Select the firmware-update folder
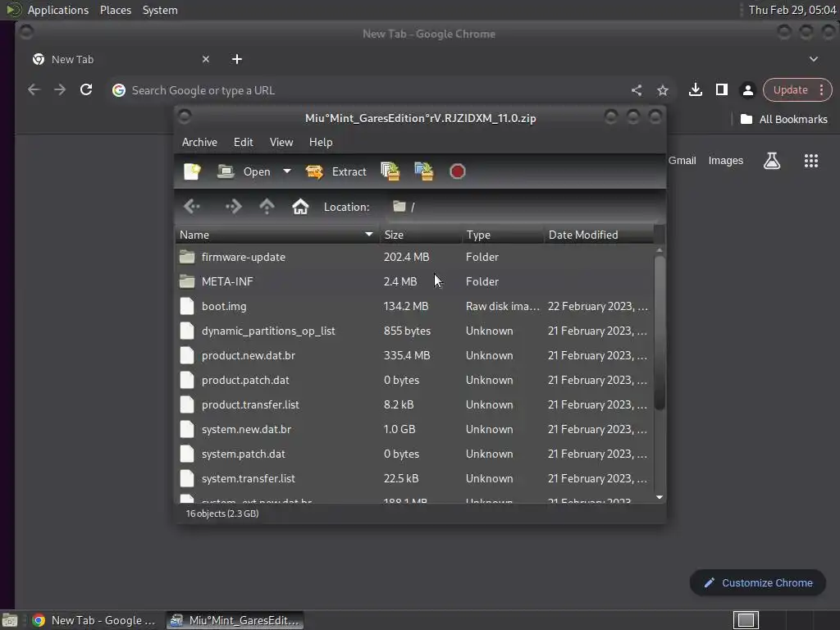Viewport: 840px width, 630px height. coord(414,257)
